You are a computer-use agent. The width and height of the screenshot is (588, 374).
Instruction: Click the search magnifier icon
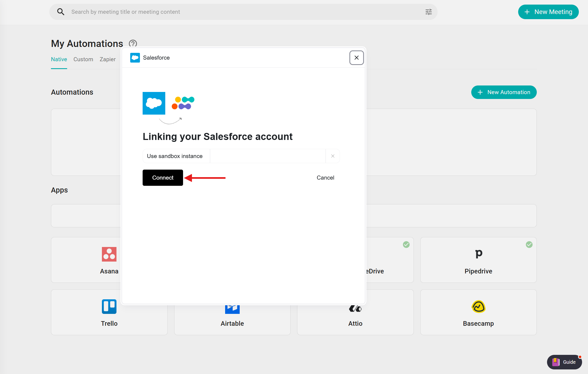point(61,12)
